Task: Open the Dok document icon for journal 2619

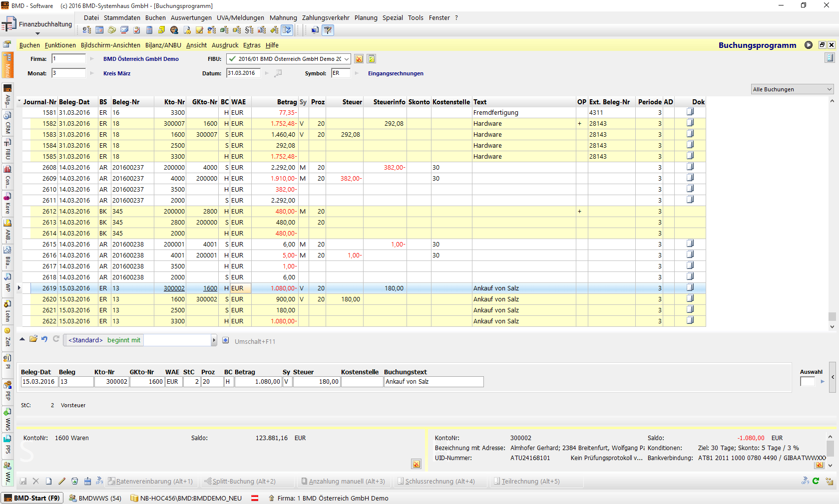Action: click(x=690, y=288)
